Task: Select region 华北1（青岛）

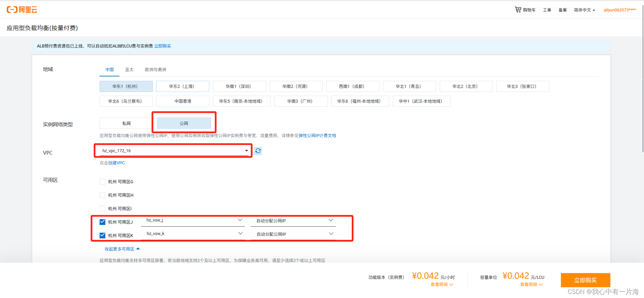Action: (409, 87)
